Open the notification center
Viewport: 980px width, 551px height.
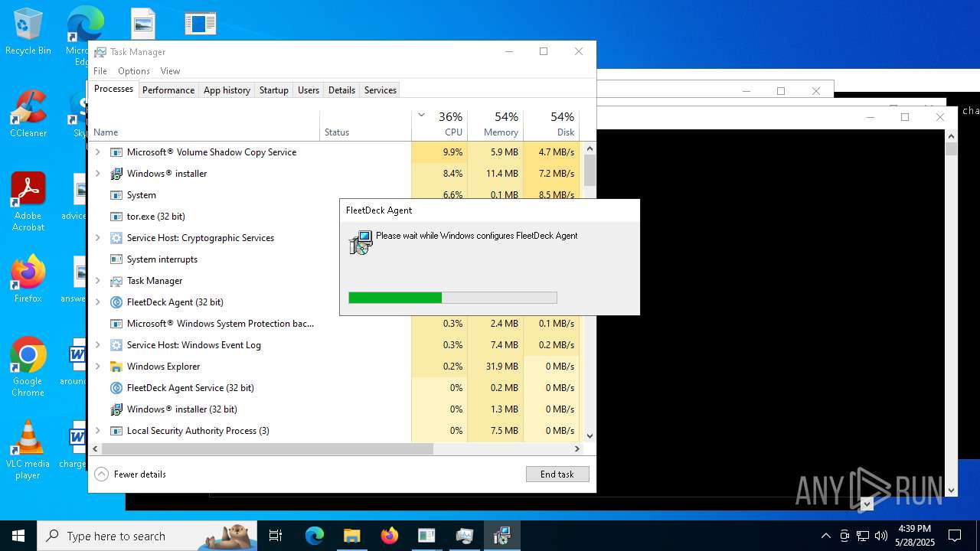[x=955, y=536]
